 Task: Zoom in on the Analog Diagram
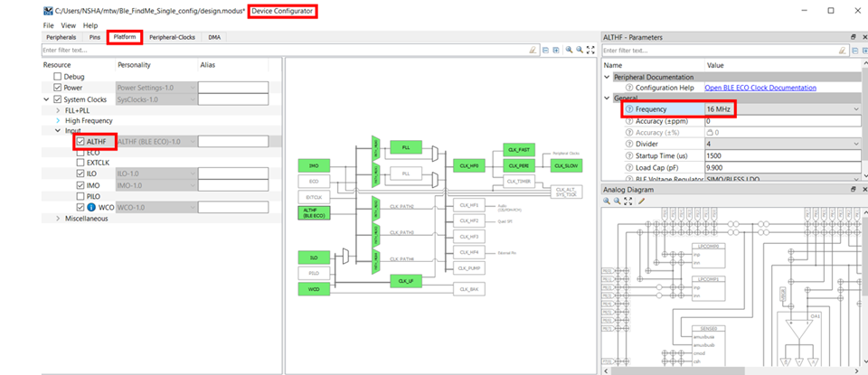(607, 202)
